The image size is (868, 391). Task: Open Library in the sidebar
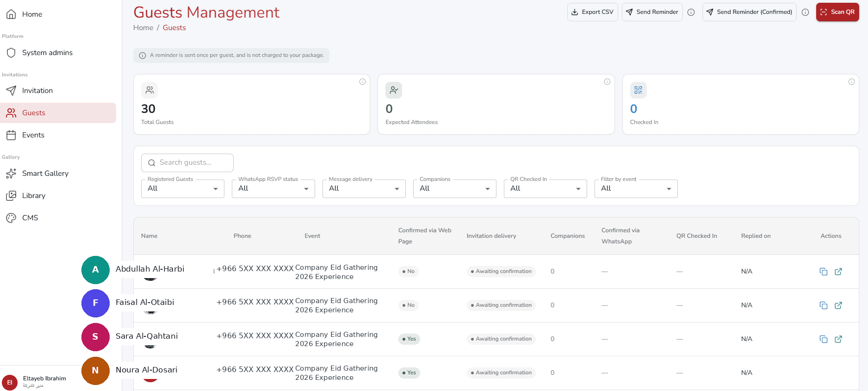pyautogui.click(x=58, y=196)
